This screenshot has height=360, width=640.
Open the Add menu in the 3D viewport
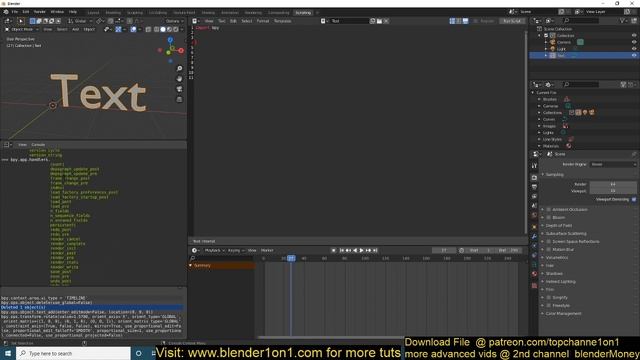point(76,29)
